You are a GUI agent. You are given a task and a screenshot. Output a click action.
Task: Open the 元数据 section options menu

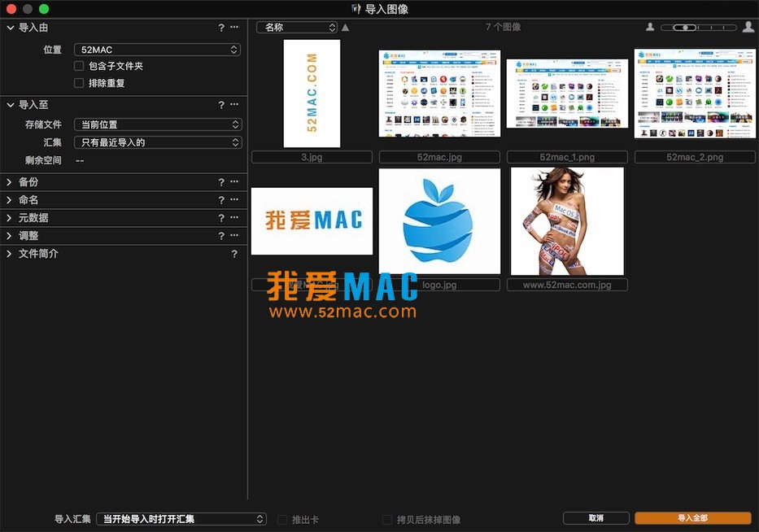[x=234, y=217]
